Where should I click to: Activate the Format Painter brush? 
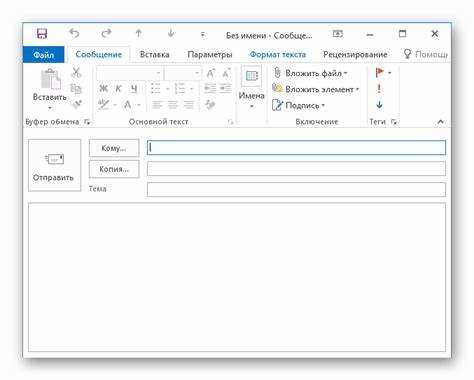click(77, 105)
